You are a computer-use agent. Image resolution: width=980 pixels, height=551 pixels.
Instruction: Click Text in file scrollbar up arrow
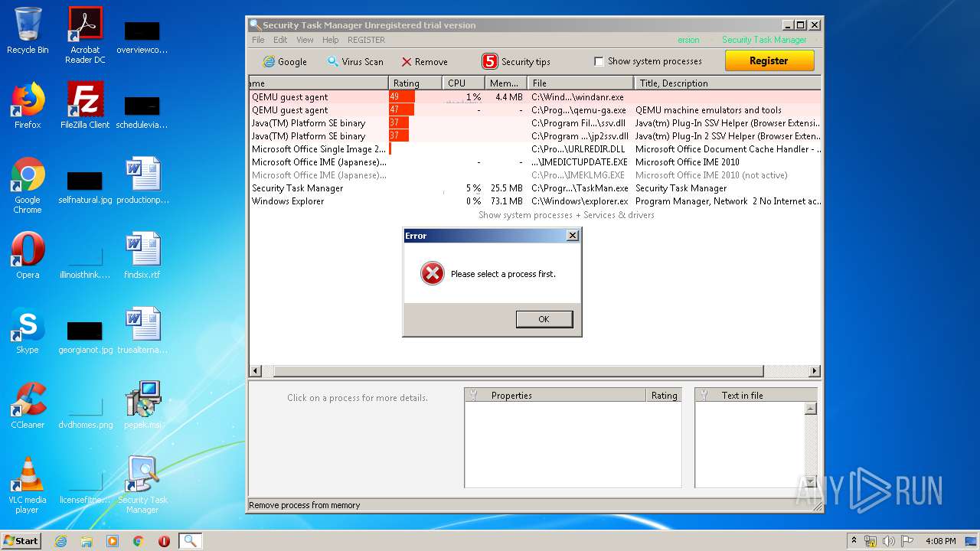coord(811,409)
